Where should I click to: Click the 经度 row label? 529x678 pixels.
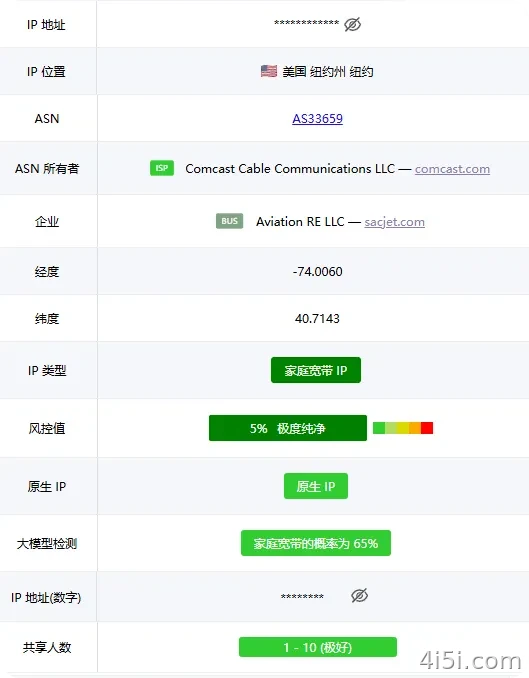pyautogui.click(x=47, y=272)
